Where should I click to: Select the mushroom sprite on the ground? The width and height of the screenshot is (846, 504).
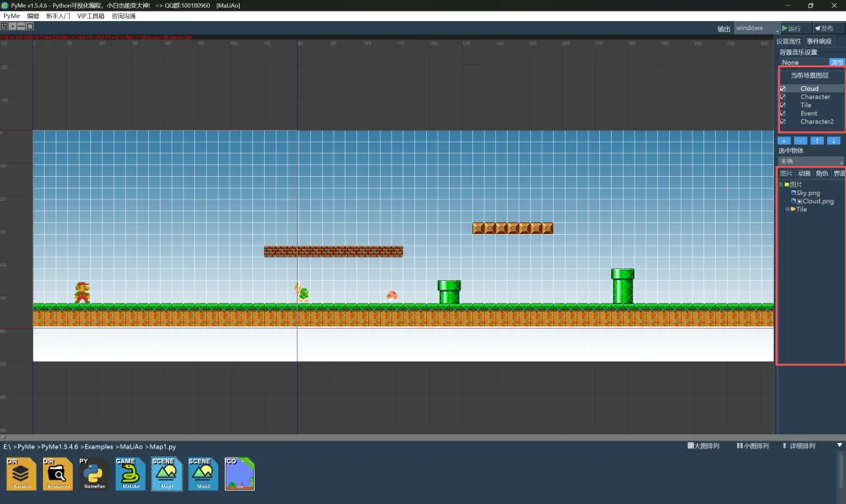click(392, 295)
